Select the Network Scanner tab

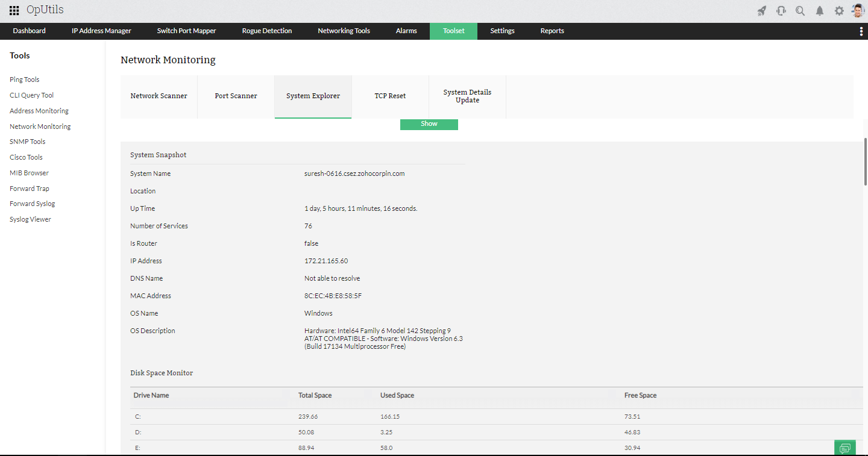pyautogui.click(x=159, y=95)
